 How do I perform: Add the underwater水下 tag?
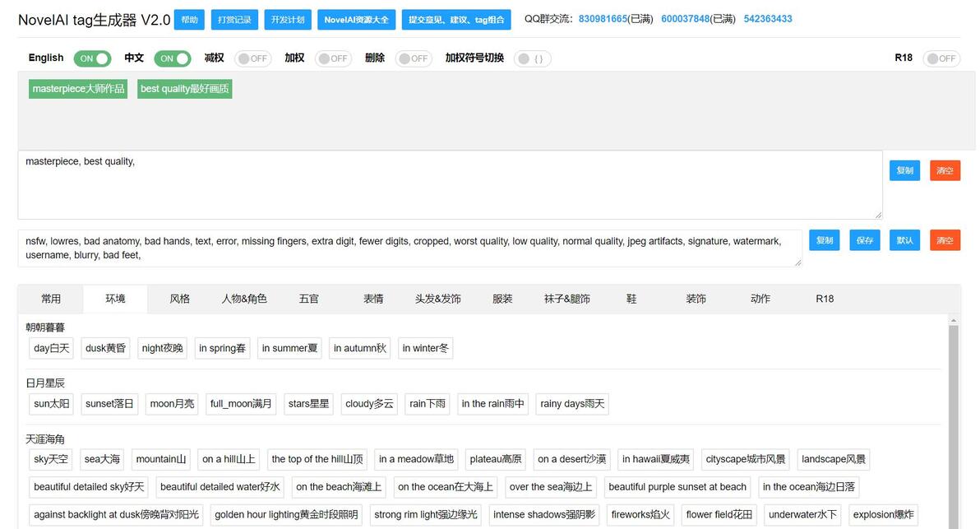pos(802,515)
